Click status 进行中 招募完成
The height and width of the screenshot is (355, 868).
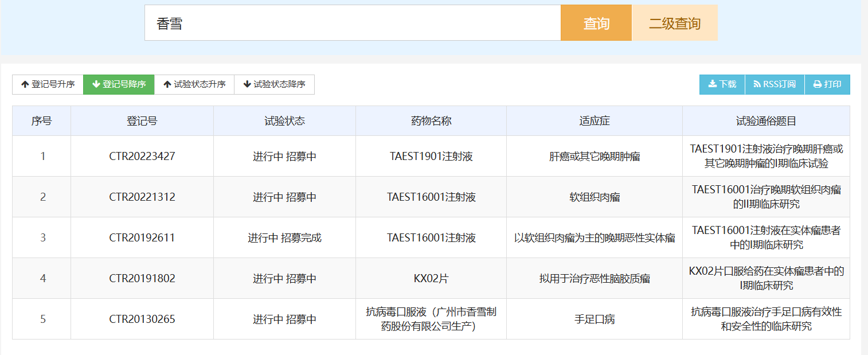(x=285, y=237)
